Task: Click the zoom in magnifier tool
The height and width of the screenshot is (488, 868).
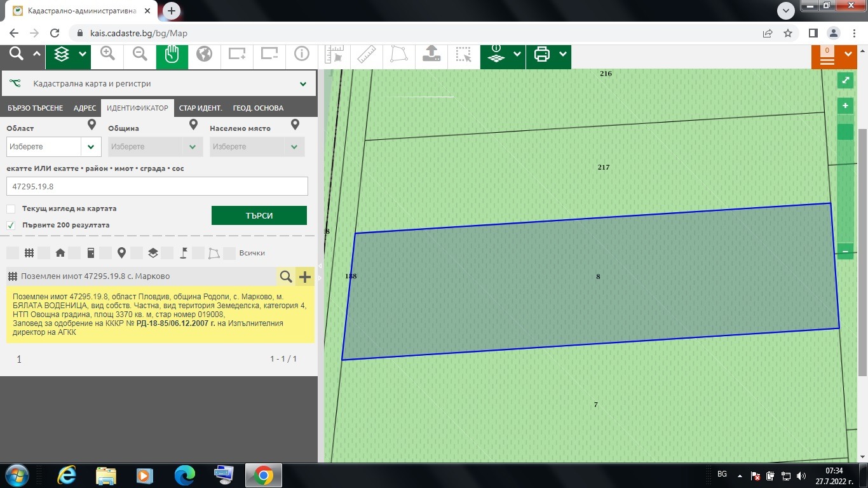Action: [108, 55]
